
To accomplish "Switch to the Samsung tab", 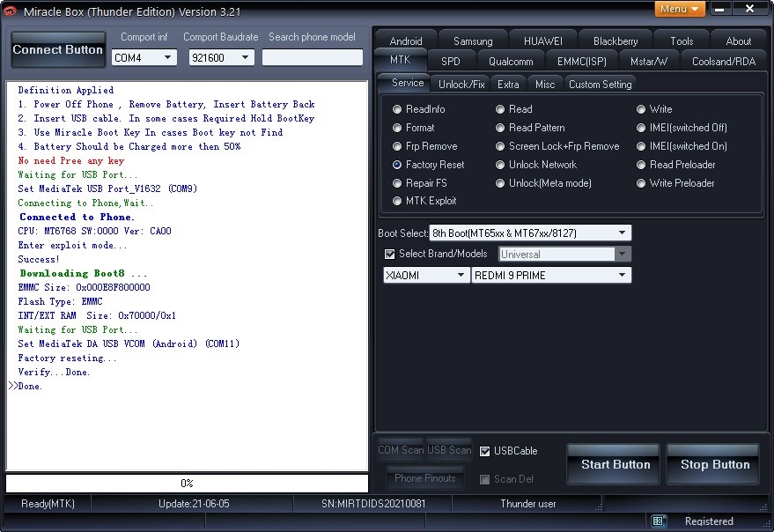I will tap(473, 41).
